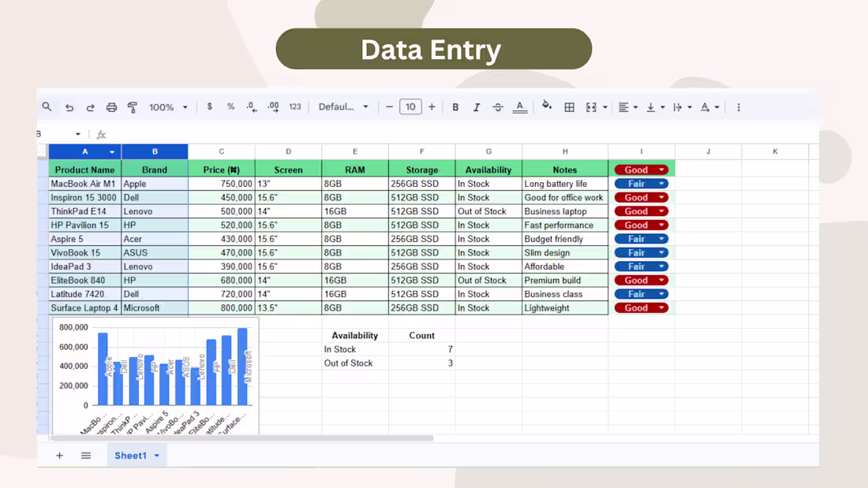Image resolution: width=868 pixels, height=488 pixels.
Task: Open column A header dropdown arrow
Action: [x=112, y=151]
